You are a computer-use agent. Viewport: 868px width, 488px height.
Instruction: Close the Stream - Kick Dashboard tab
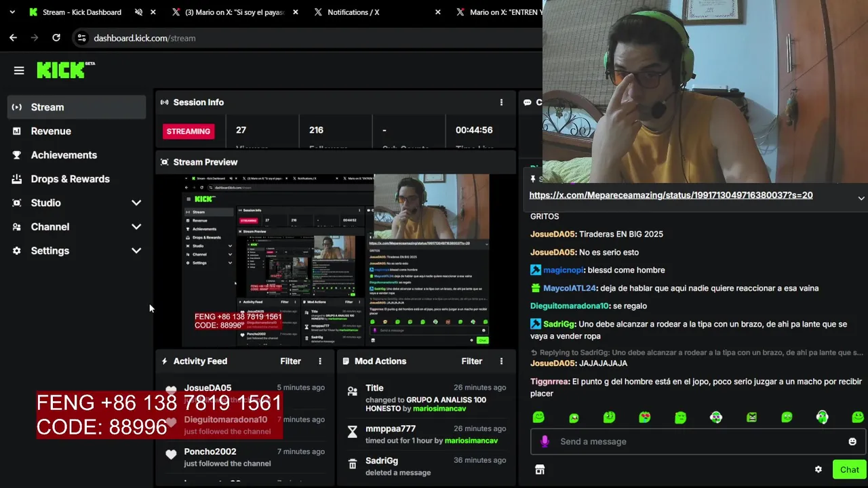point(153,12)
